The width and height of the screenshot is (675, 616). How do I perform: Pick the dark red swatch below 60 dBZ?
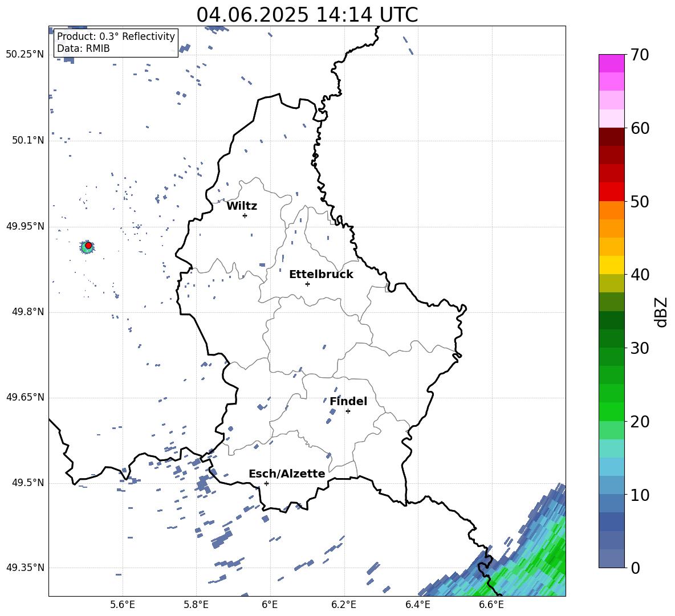click(611, 137)
